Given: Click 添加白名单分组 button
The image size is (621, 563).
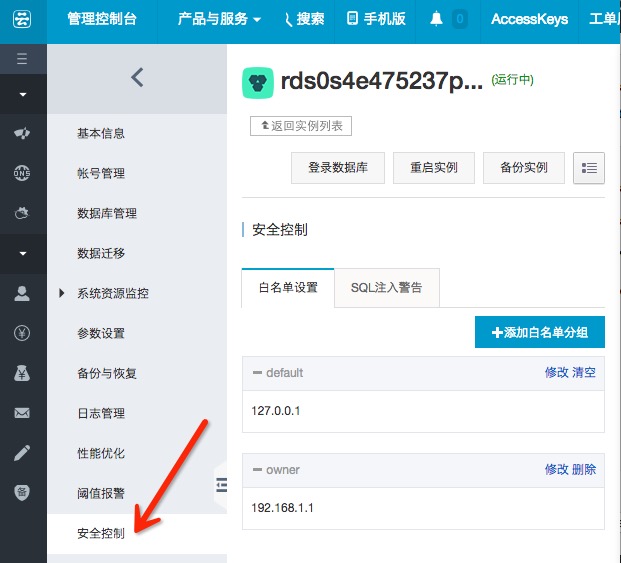Looking at the screenshot, I should (540, 332).
